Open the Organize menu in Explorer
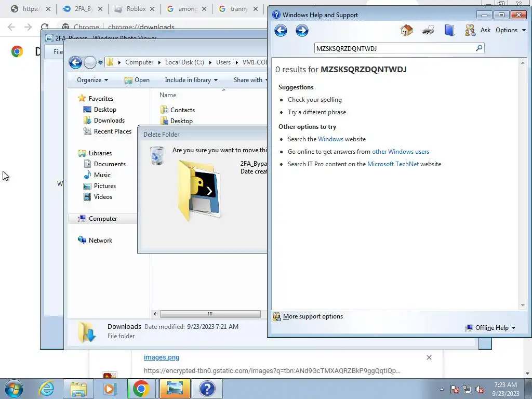This screenshot has height=399, width=532. [92, 80]
